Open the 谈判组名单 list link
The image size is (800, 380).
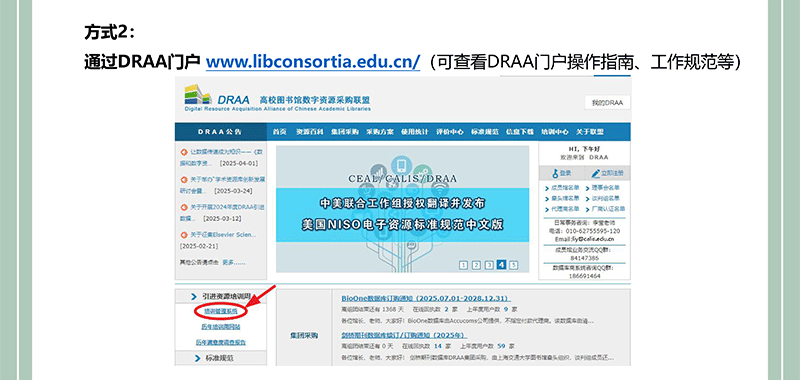(x=606, y=198)
